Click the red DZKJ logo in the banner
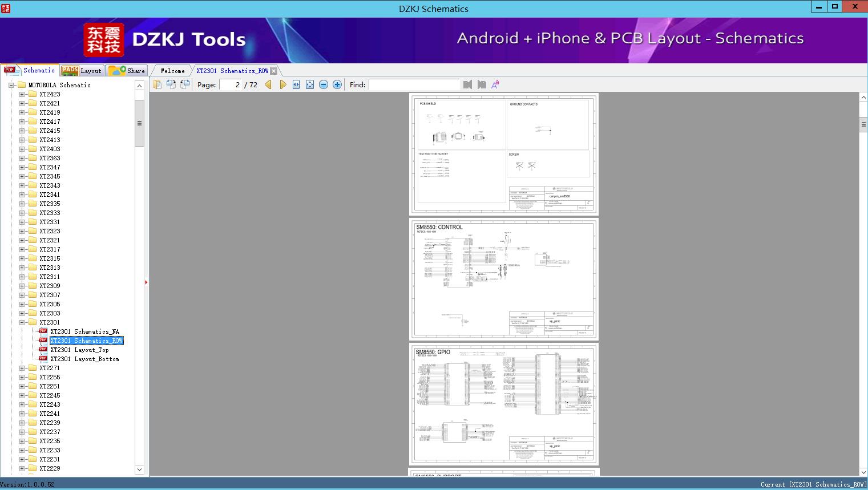 [x=104, y=40]
